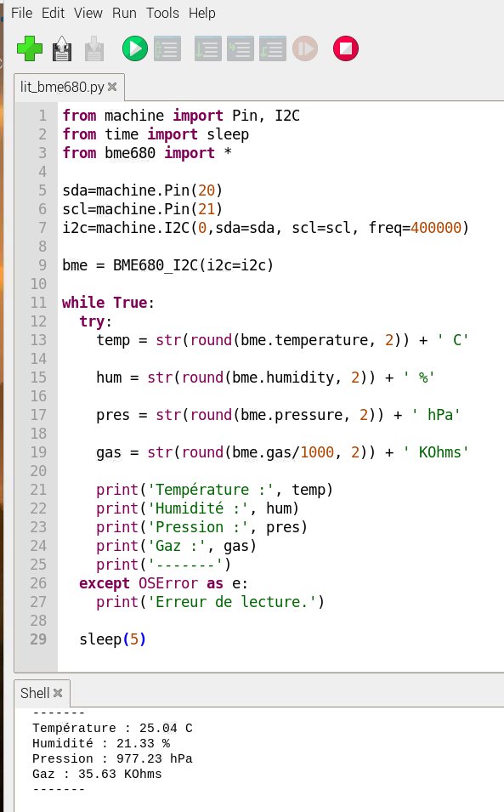Open the File menu
Viewport: 504px width, 812px height.
(22, 13)
